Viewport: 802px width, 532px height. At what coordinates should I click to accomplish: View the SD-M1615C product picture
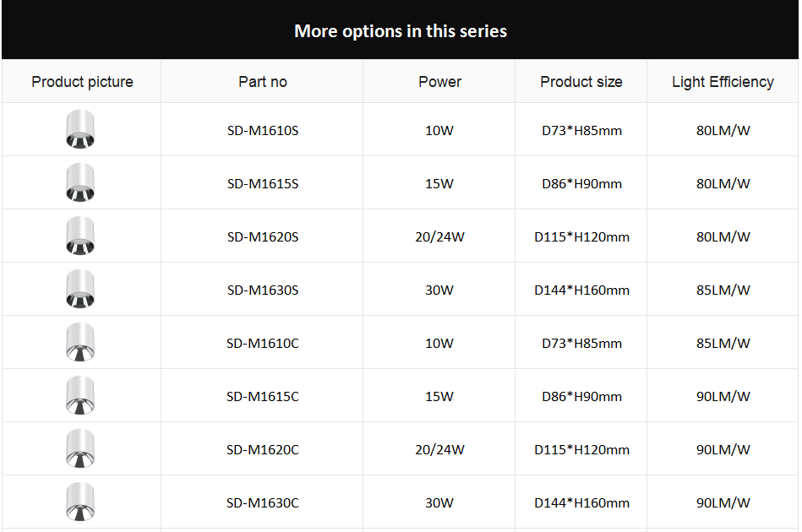80,395
